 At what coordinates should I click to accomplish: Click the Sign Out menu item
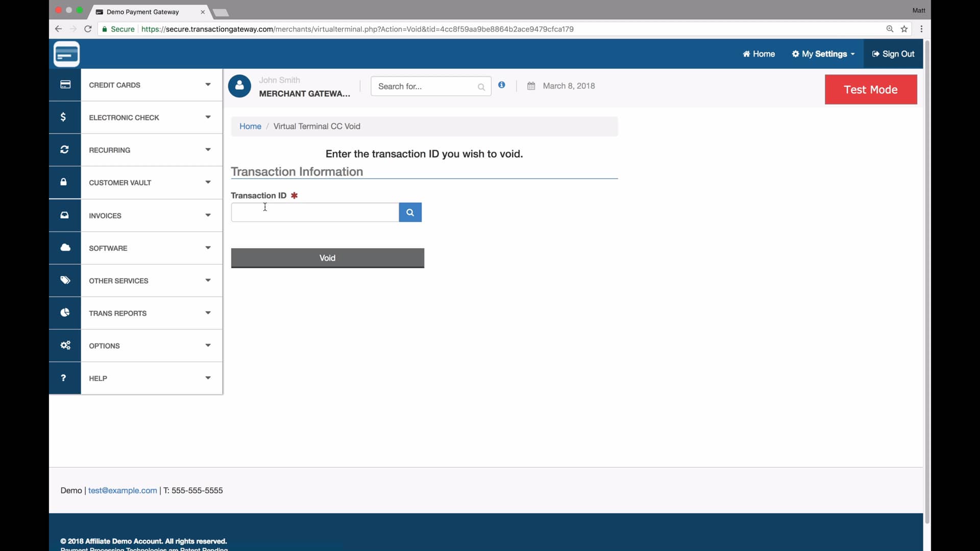[893, 53]
